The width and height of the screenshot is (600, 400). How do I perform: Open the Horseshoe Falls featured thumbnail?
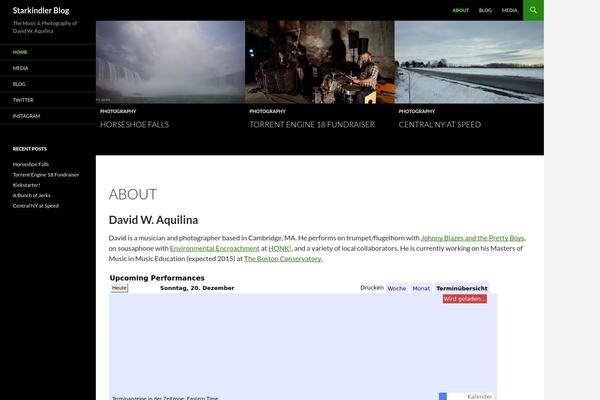(170, 62)
